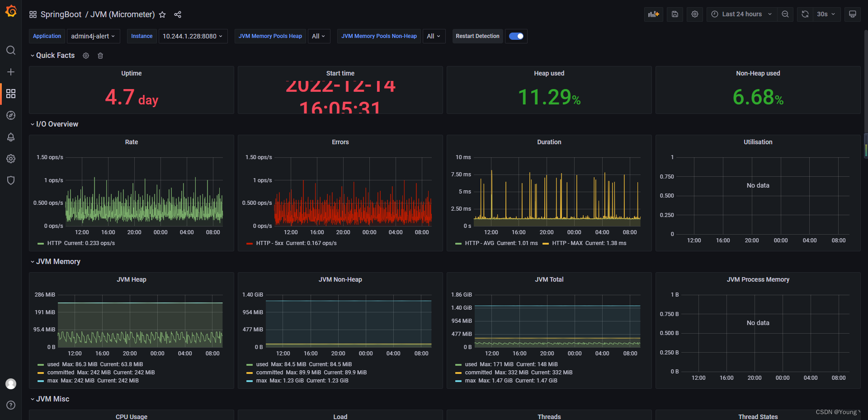Screen dimensions: 868x420
Task: Click yellow swatch of HTTP - MAX legend
Action: (x=546, y=244)
